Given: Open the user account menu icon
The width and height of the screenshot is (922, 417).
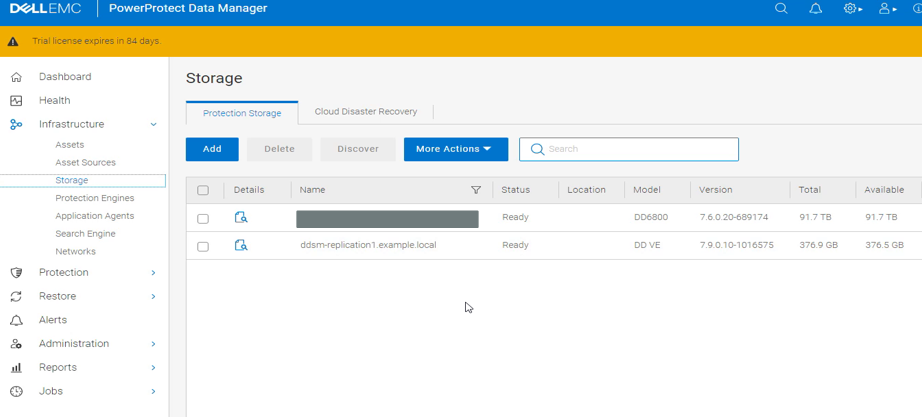Looking at the screenshot, I should pos(887,9).
